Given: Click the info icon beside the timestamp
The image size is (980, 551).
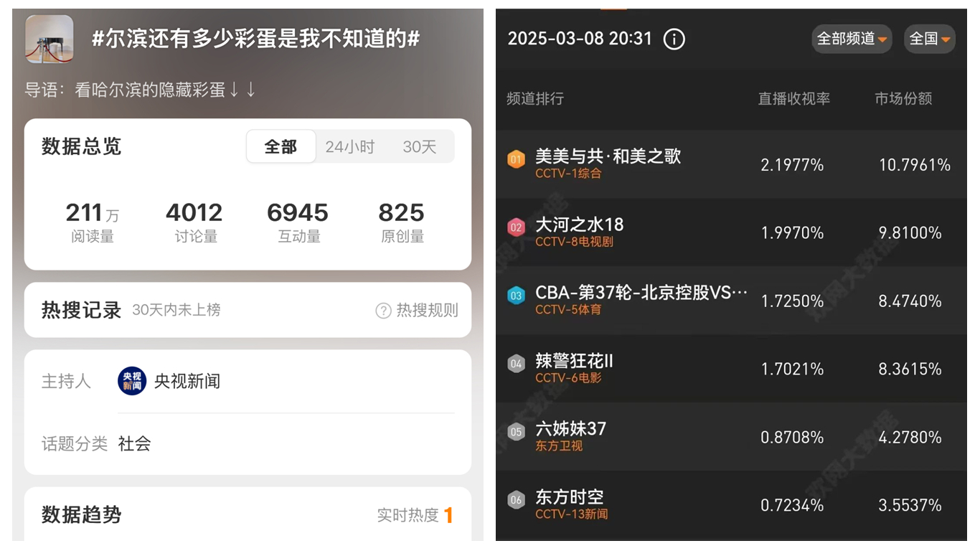Looking at the screenshot, I should 674,39.
